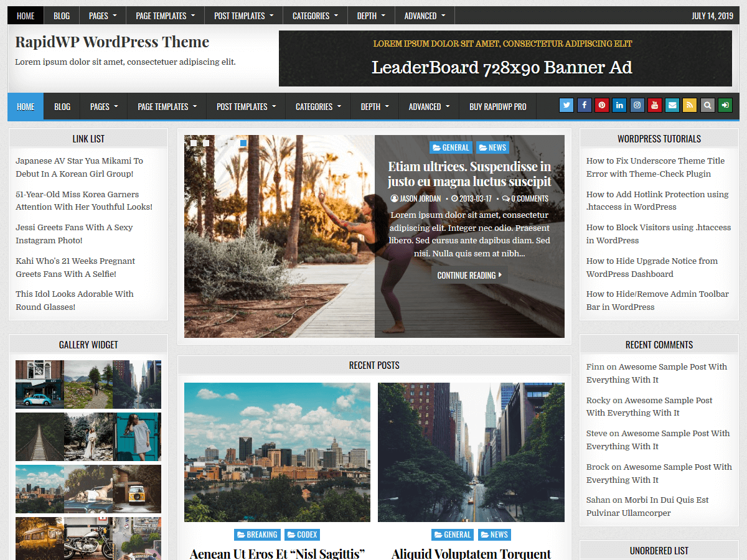Switch to the BLOG menu item
Image resolution: width=747 pixels, height=560 pixels.
pos(62,105)
